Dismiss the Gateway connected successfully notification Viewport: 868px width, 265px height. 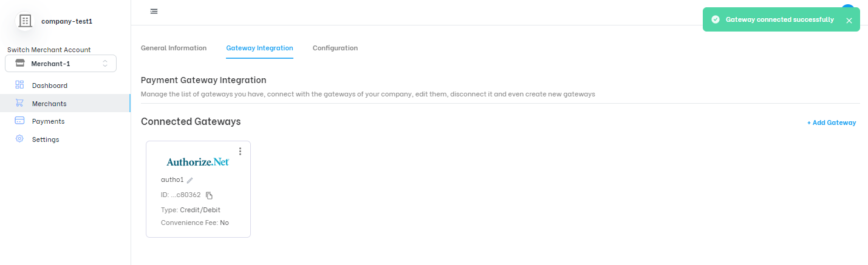[849, 20]
